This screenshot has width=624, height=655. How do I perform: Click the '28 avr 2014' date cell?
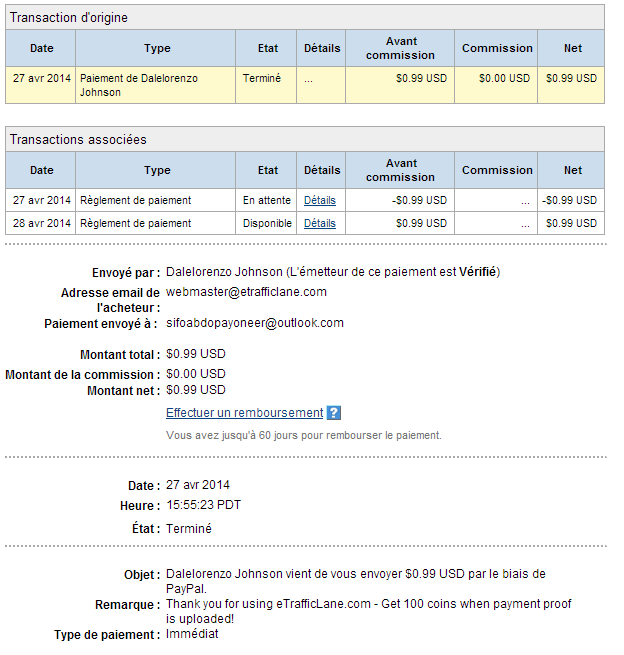[x=41, y=223]
